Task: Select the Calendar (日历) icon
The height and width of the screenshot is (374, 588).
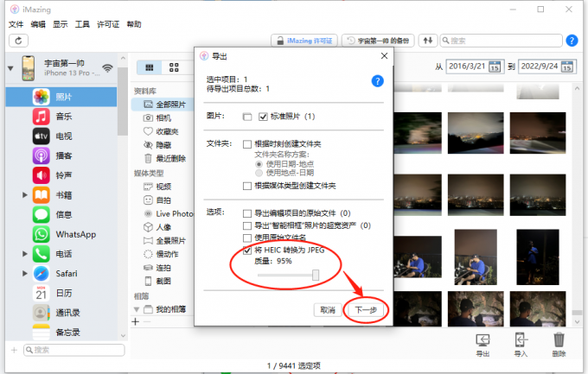Action: click(42, 293)
